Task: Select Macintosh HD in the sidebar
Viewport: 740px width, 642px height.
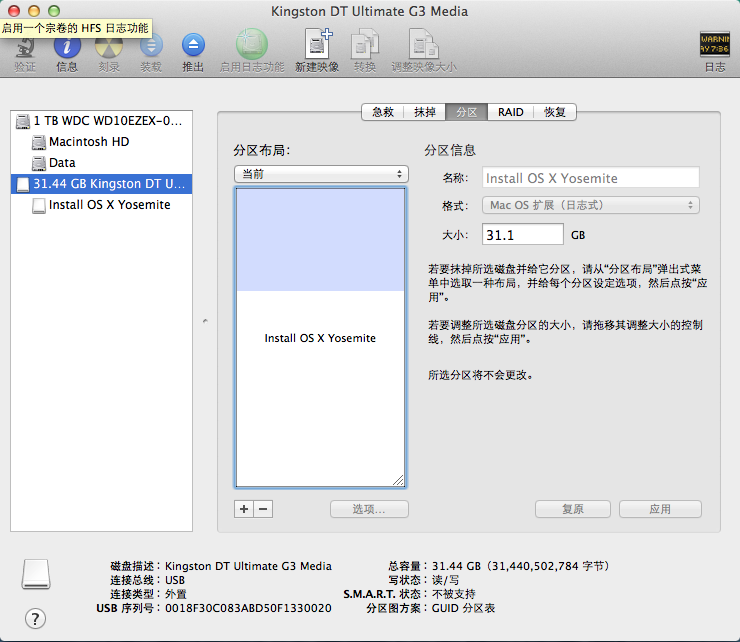Action: click(x=101, y=142)
